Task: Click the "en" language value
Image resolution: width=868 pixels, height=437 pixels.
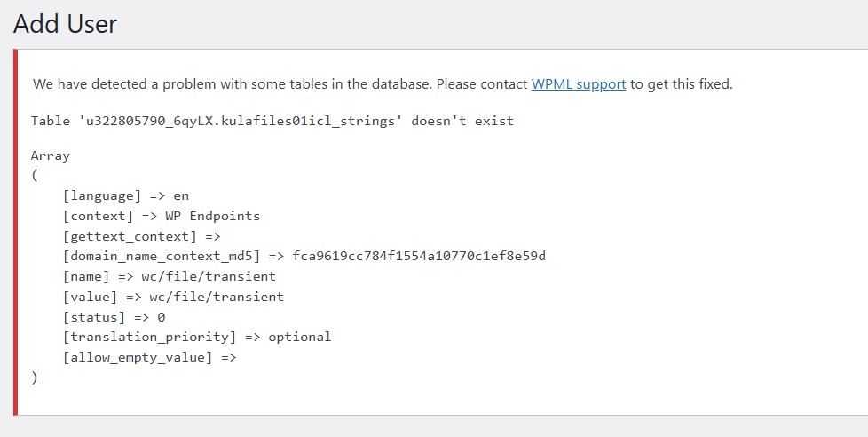Action: pos(181,196)
